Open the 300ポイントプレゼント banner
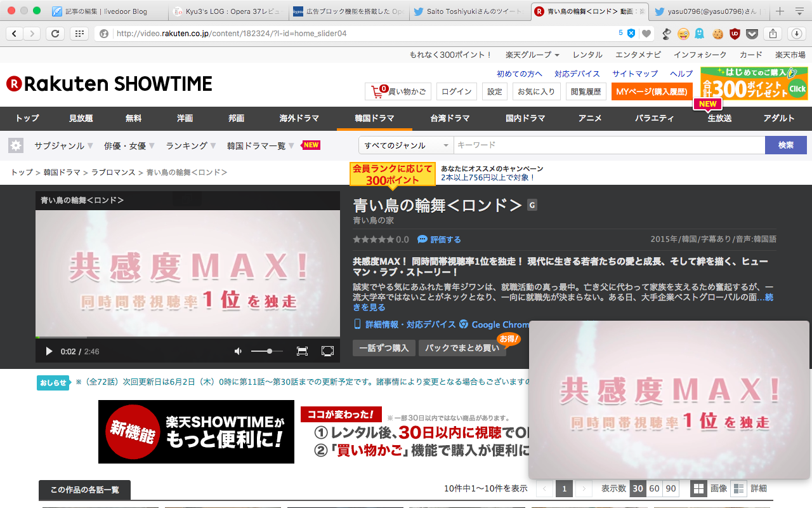812x508 pixels. [754, 84]
